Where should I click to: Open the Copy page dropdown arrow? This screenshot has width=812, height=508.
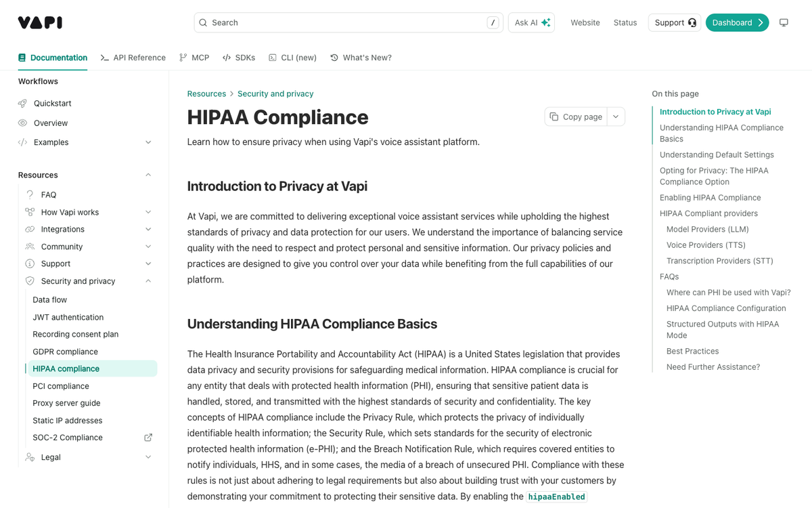coord(616,117)
